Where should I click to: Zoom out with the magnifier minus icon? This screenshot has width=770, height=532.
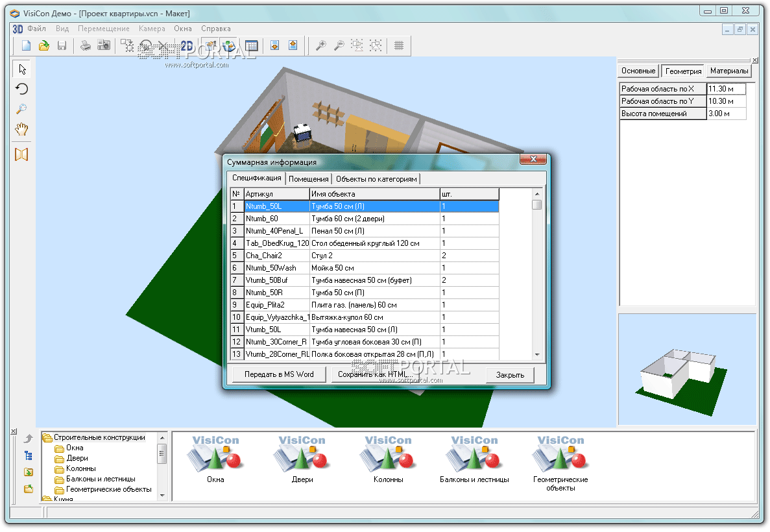339,45
